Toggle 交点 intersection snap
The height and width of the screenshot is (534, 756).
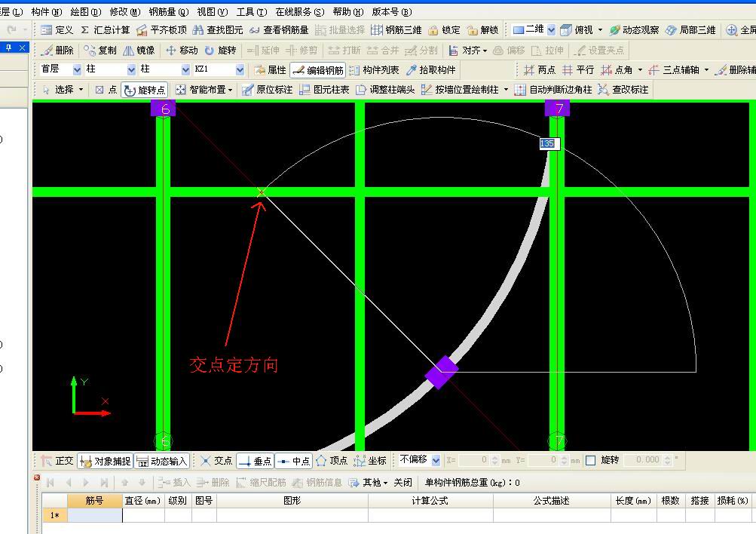(x=216, y=461)
